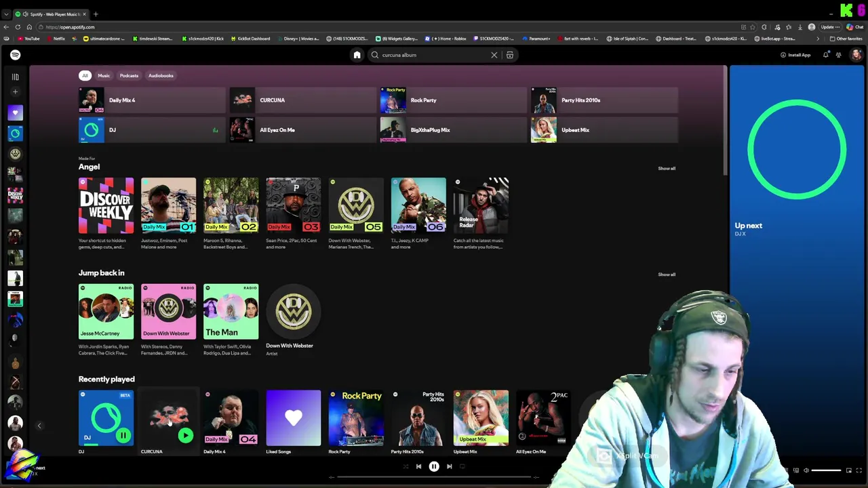Click create playlist plus icon in sidebar
Screen dimensions: 868x488
tap(15, 91)
